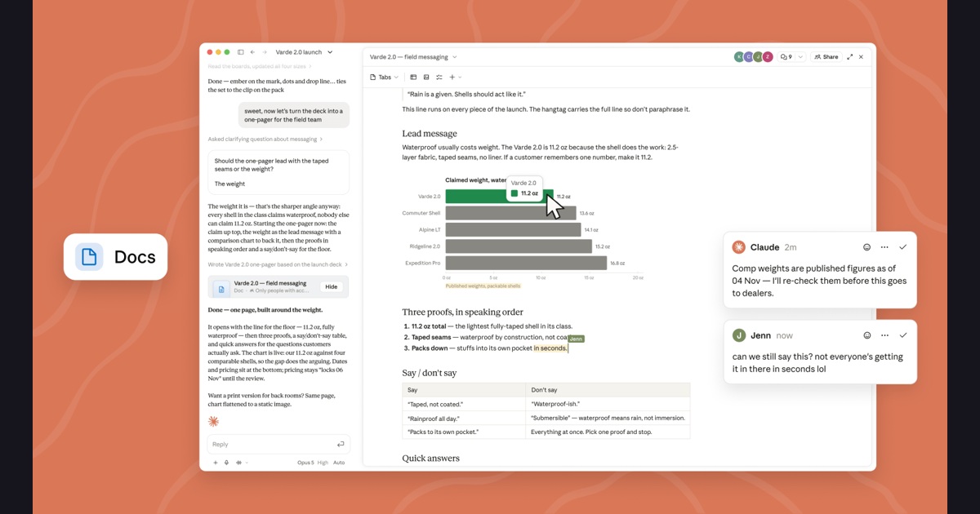Select the Opus 5 model picker

click(x=305, y=463)
